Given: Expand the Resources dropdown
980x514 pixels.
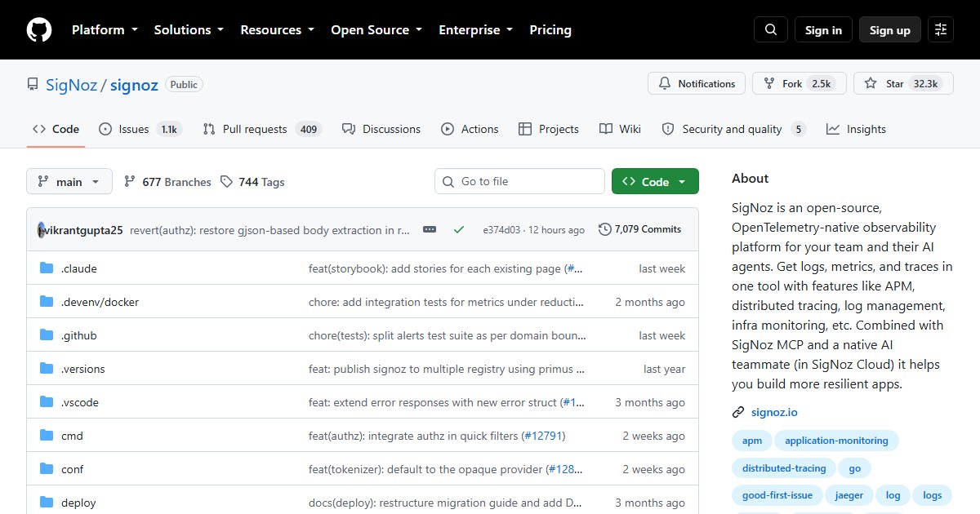Looking at the screenshot, I should coord(277,30).
